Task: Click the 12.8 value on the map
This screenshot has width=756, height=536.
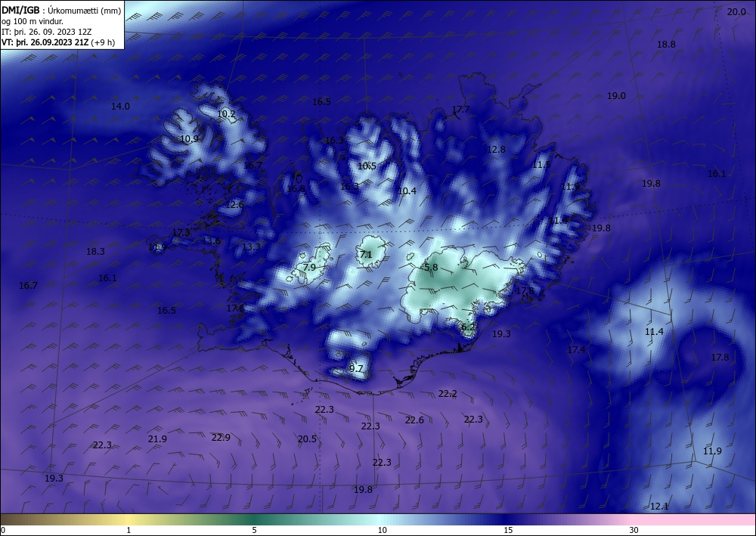Action: (496, 150)
